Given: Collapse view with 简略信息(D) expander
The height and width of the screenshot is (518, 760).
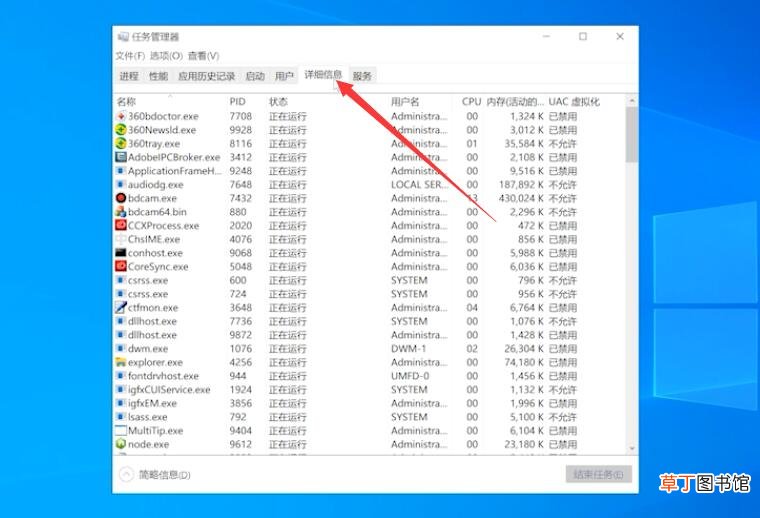Looking at the screenshot, I should [155, 474].
